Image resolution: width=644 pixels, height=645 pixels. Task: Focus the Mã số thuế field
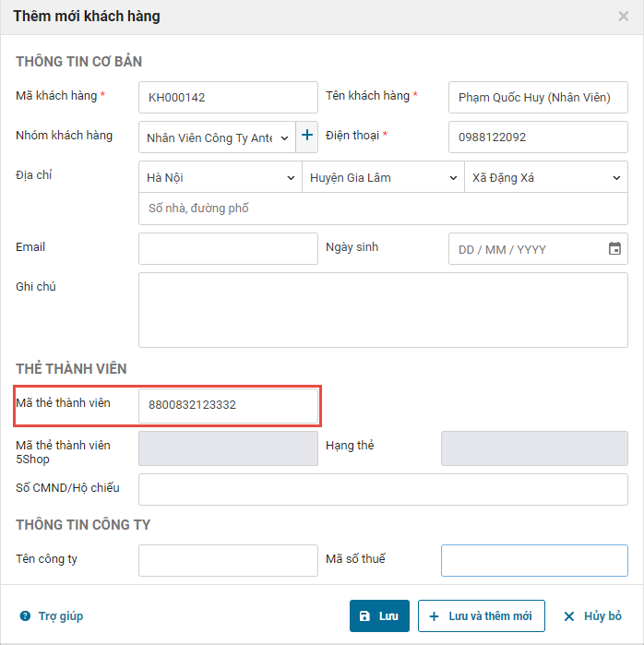(x=534, y=560)
